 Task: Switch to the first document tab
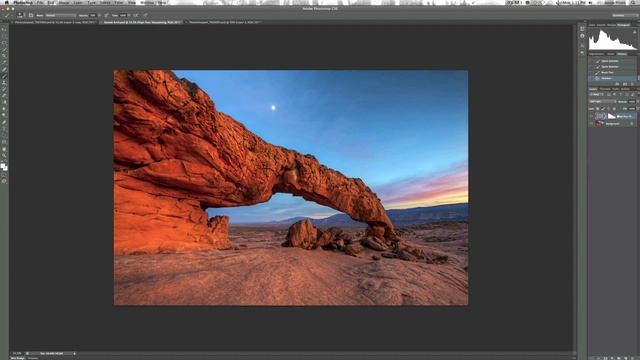click(x=55, y=22)
